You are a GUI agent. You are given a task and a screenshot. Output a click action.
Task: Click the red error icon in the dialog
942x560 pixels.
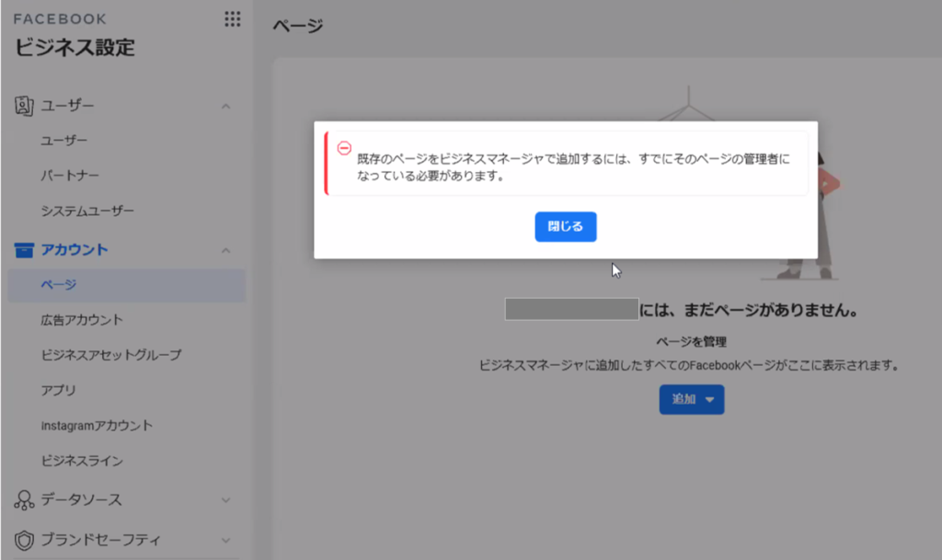(344, 148)
